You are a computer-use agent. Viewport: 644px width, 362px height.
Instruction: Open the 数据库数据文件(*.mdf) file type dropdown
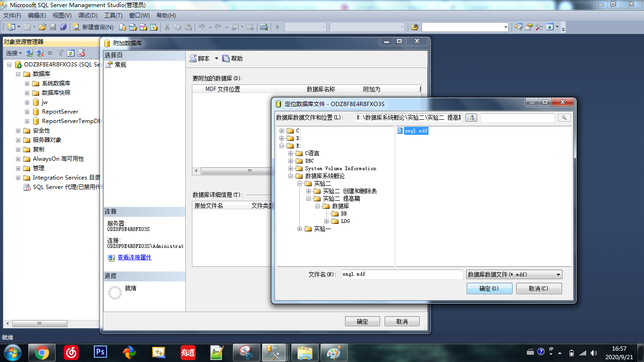[514, 274]
